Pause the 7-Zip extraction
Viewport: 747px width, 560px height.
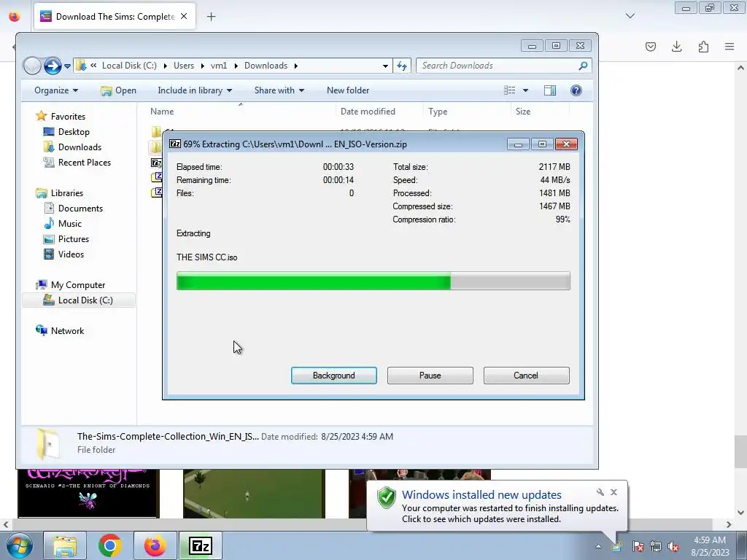(x=430, y=376)
